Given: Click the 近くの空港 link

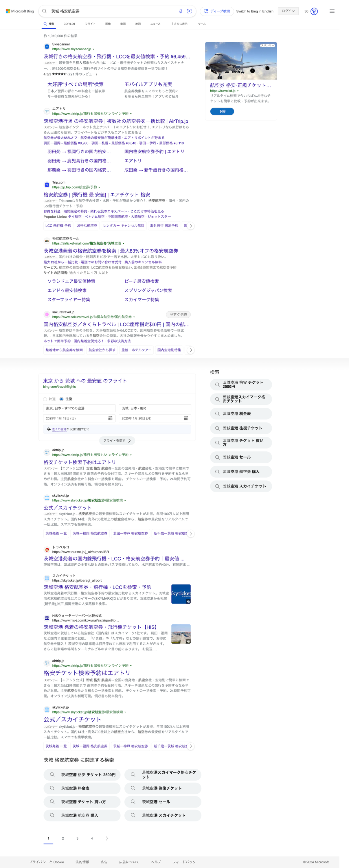Looking at the screenshot, I should [59, 429].
